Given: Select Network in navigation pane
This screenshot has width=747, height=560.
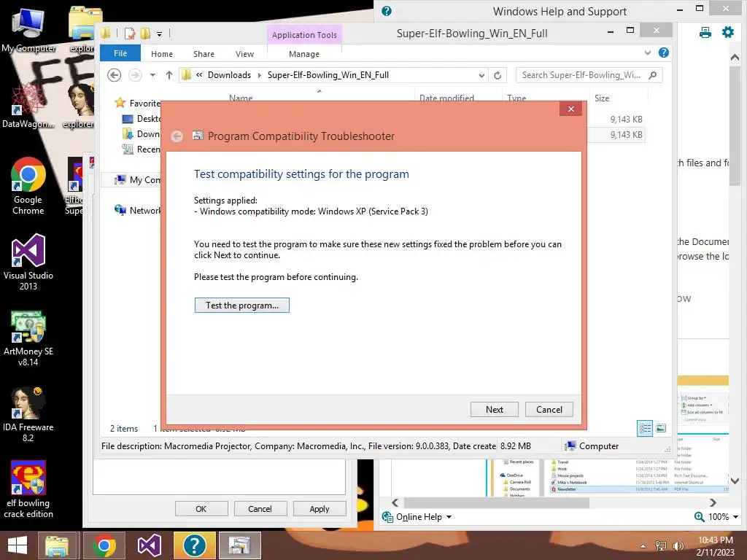Looking at the screenshot, I should pyautogui.click(x=145, y=211).
